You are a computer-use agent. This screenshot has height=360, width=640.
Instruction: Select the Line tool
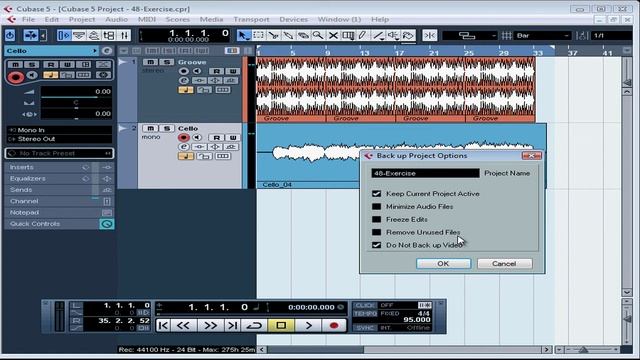pyautogui.click(x=378, y=36)
